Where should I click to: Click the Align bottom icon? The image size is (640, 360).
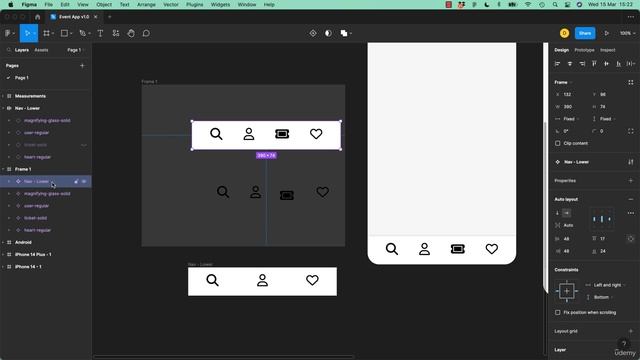[x=619, y=64]
